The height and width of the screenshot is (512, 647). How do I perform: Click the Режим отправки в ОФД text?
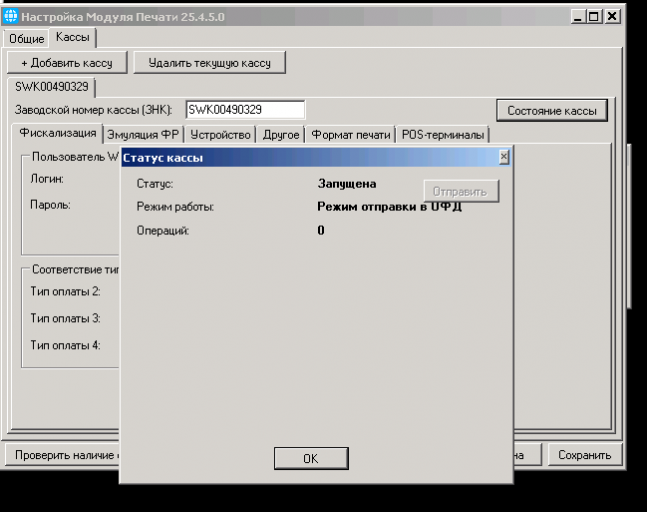coord(389,206)
